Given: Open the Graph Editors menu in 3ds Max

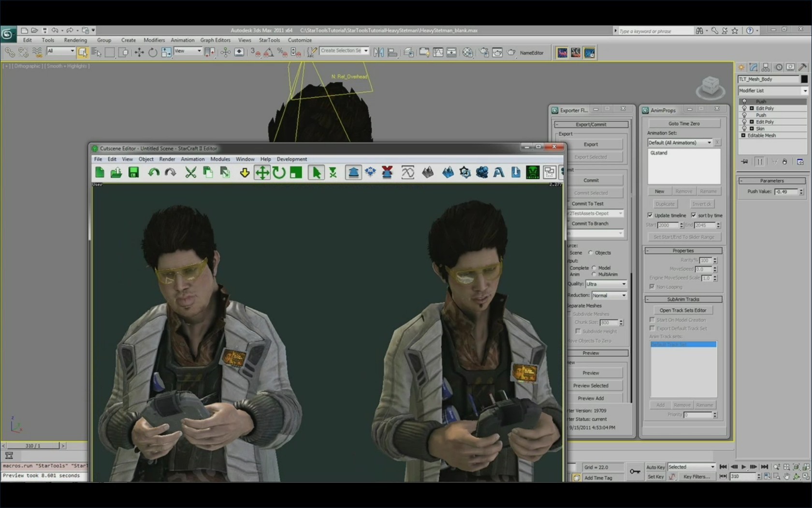Looking at the screenshot, I should click(215, 40).
